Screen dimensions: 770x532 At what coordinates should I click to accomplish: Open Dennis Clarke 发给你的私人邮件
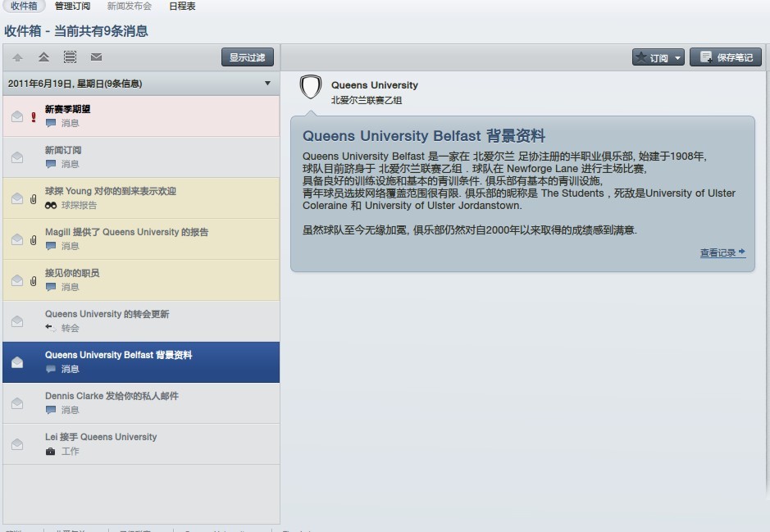[x=141, y=403]
